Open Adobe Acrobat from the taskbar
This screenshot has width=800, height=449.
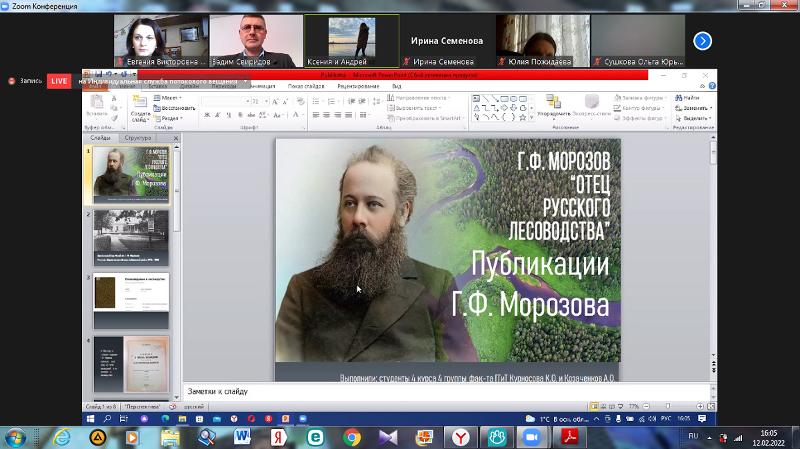click(x=568, y=437)
